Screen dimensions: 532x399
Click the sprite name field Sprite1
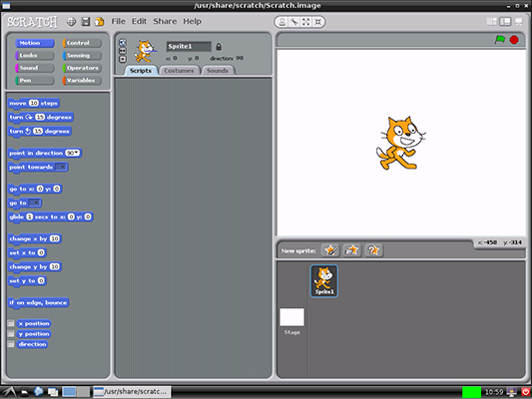189,47
